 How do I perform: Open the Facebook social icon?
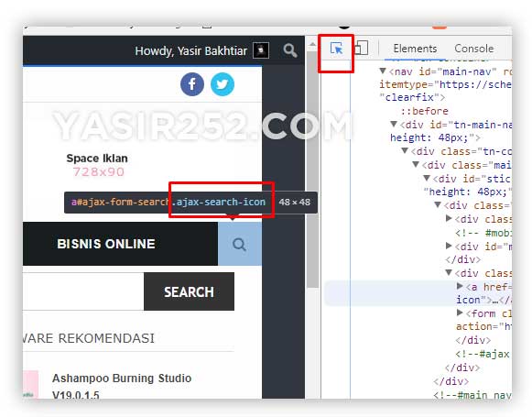[x=192, y=84]
